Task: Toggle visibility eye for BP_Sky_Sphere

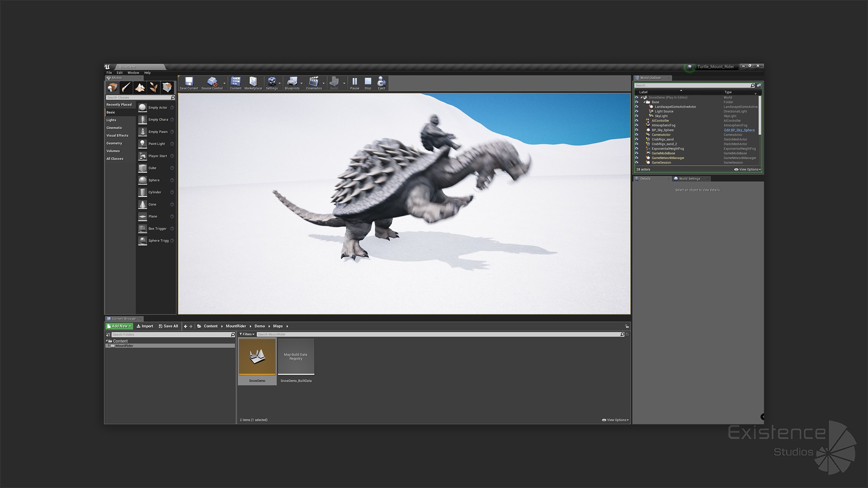Action: coord(637,130)
